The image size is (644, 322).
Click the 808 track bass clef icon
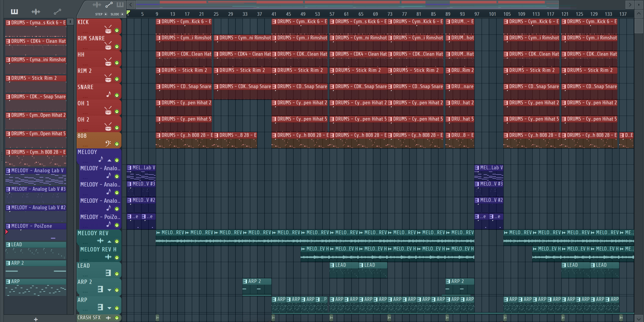tap(108, 143)
